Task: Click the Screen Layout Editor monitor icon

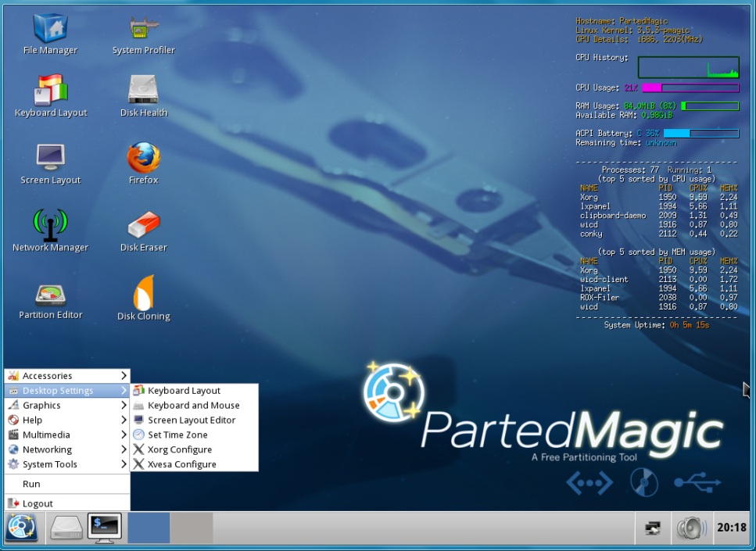Action: [138, 420]
